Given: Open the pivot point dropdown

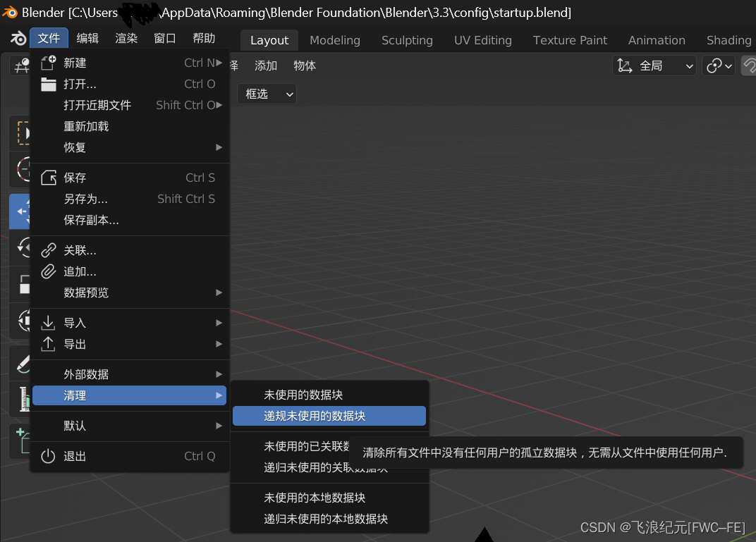Looking at the screenshot, I should click(719, 66).
